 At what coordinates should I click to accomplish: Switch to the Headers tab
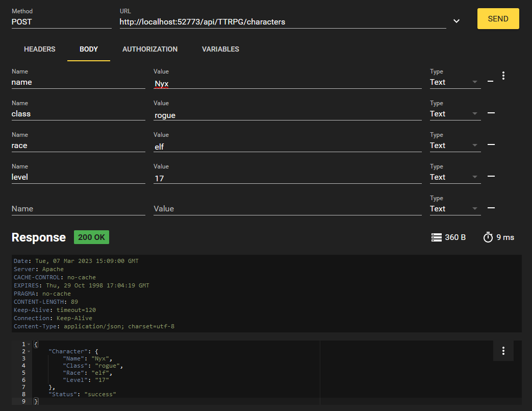click(x=40, y=50)
